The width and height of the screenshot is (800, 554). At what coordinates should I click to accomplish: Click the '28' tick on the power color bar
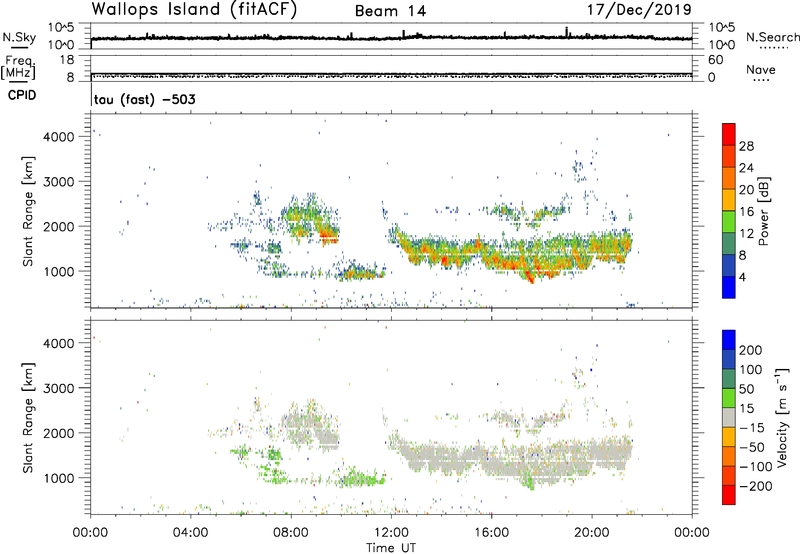coord(746,146)
